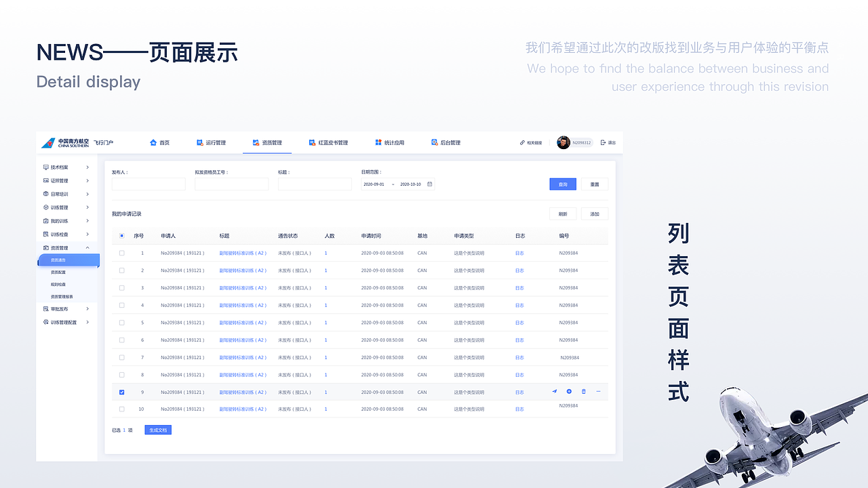The width and height of the screenshot is (868, 488).
Task: Click the delete icon on selected row 9
Action: [x=584, y=391]
